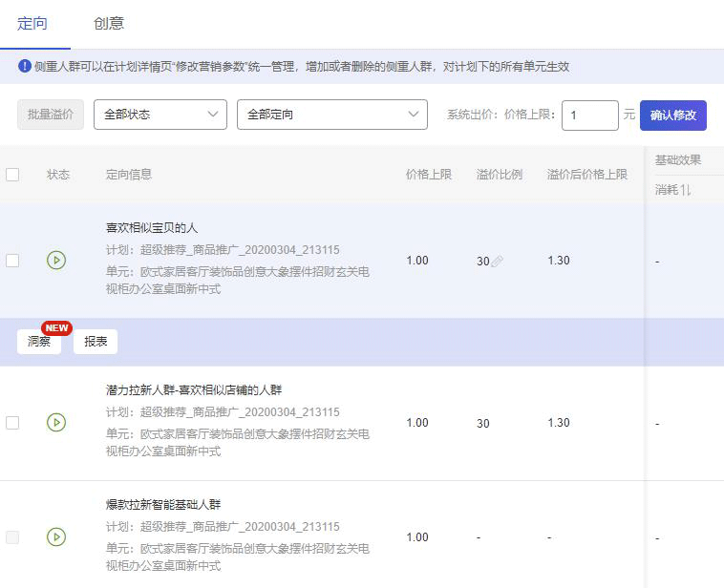Check the box for 喜欢相似宝贝的人 row
Screen dimensions: 724x588
click(12, 261)
